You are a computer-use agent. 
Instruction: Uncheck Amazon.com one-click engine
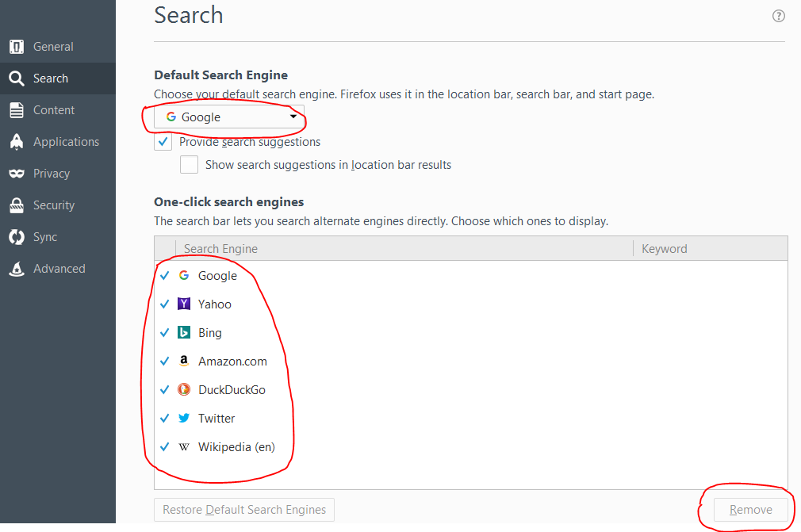164,362
